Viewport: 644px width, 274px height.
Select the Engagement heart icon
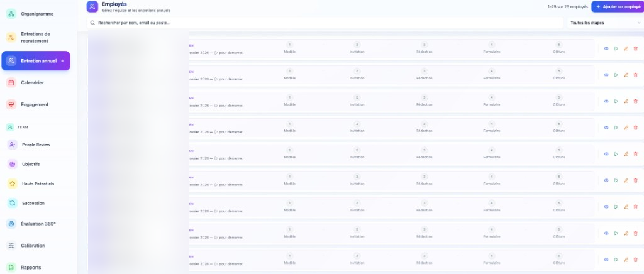pyautogui.click(x=11, y=104)
